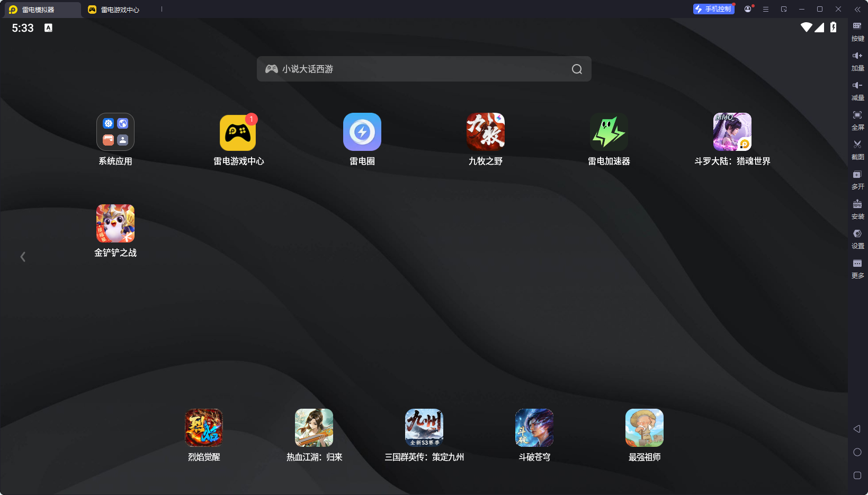Decrease volume with the 减量 button
The width and height of the screenshot is (868, 495).
[857, 91]
